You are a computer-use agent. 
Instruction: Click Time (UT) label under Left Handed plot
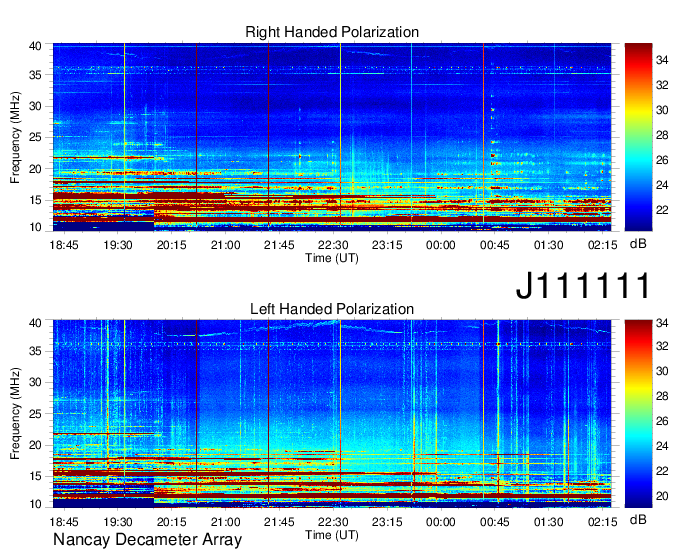332,535
